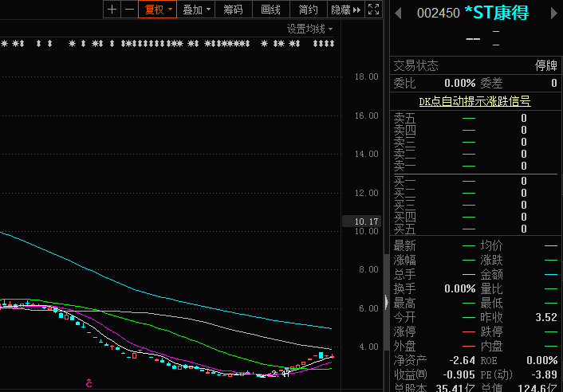
Task: Open the 复权 dropdown menu
Action: (x=157, y=10)
